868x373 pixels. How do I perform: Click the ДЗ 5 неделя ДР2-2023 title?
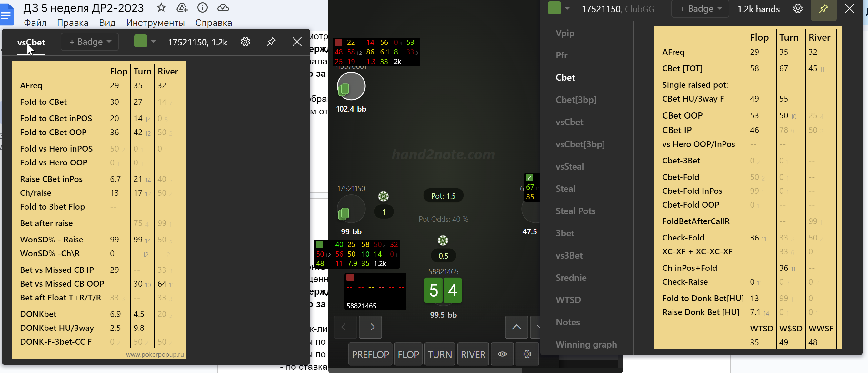pyautogui.click(x=83, y=8)
